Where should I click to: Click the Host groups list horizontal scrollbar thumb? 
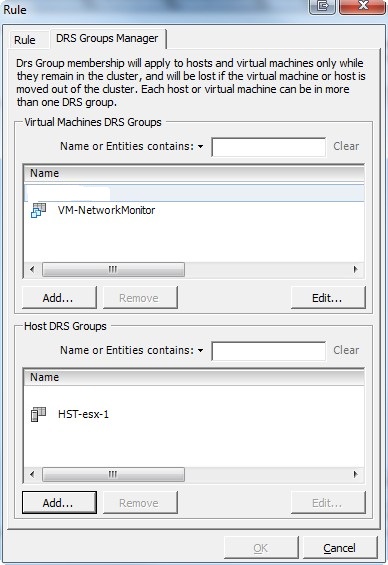pos(113,474)
